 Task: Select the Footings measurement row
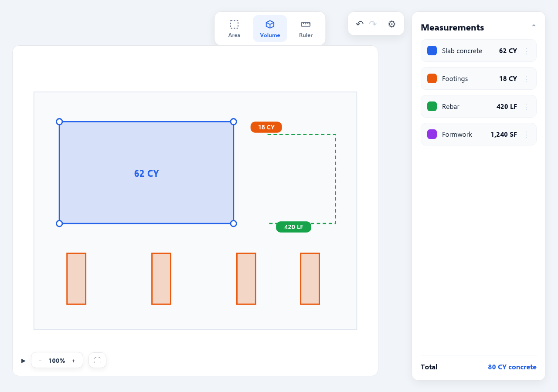[479, 78]
